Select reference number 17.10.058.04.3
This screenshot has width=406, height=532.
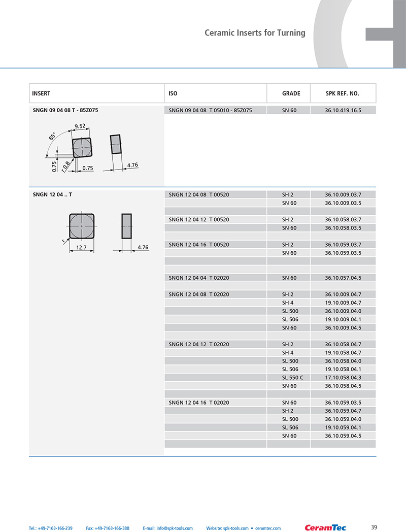pos(343,377)
